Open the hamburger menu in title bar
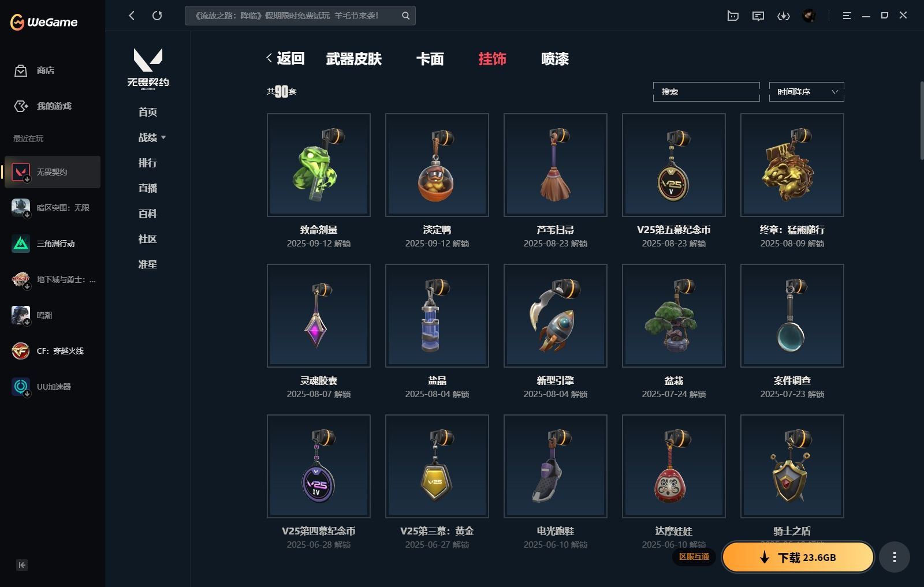The width and height of the screenshot is (924, 587). (x=847, y=16)
